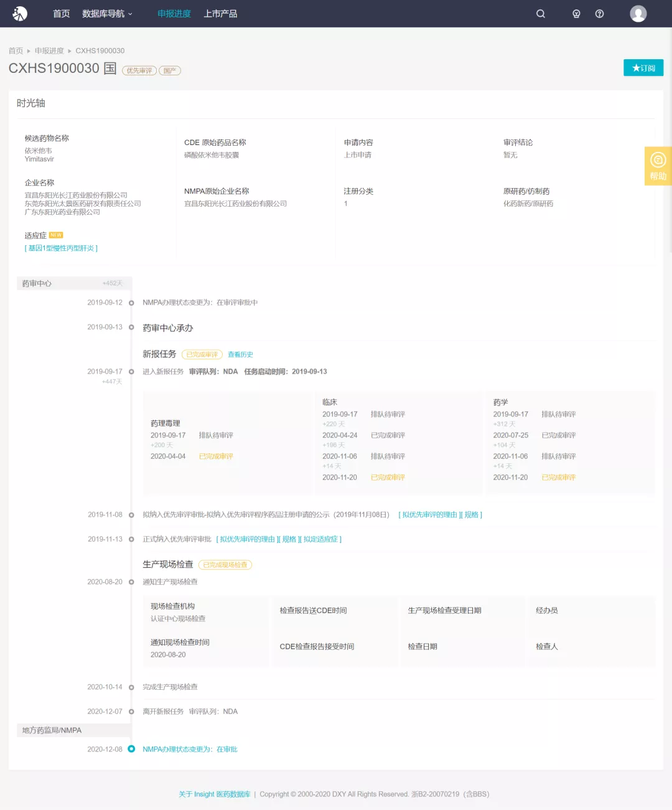Image resolution: width=672 pixels, height=810 pixels.
Task: Click the Insight site logo
Action: click(20, 14)
